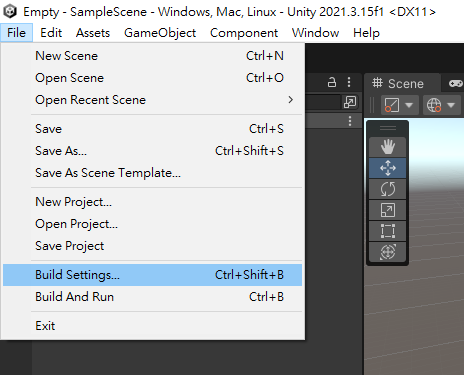Expand the global/local rotation dropdown
This screenshot has height=375, width=464.
(441, 105)
